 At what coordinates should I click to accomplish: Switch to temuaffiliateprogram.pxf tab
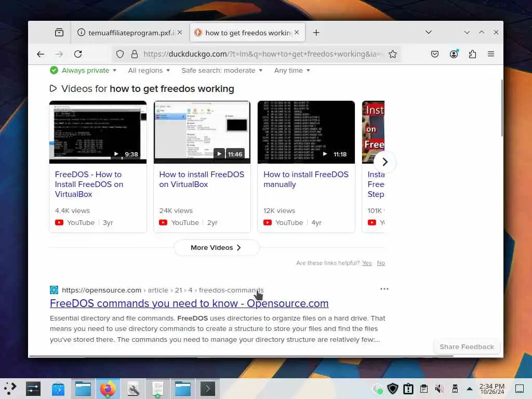point(130,33)
